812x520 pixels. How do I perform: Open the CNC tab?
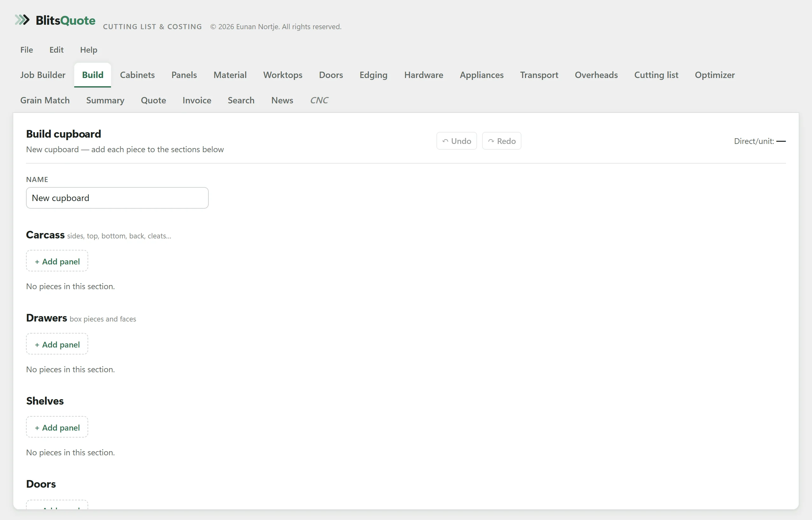click(x=319, y=100)
